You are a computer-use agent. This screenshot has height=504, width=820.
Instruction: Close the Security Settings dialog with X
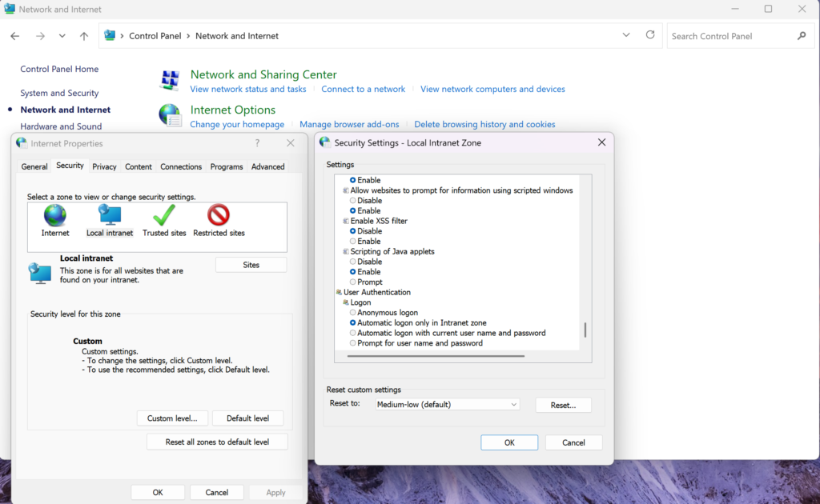[601, 142]
